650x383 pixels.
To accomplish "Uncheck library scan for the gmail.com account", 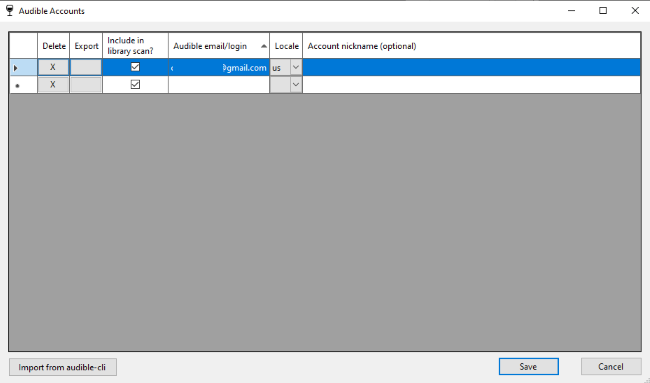I will click(135, 67).
